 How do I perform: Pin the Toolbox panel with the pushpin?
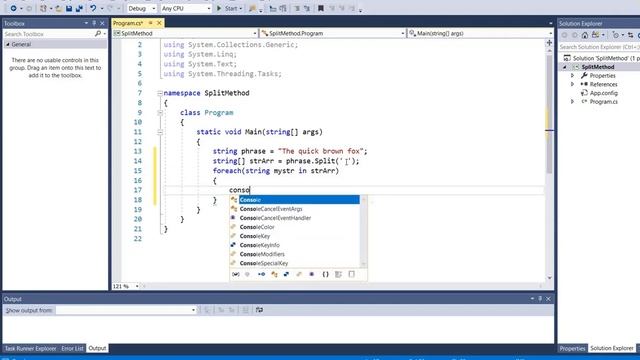point(94,23)
